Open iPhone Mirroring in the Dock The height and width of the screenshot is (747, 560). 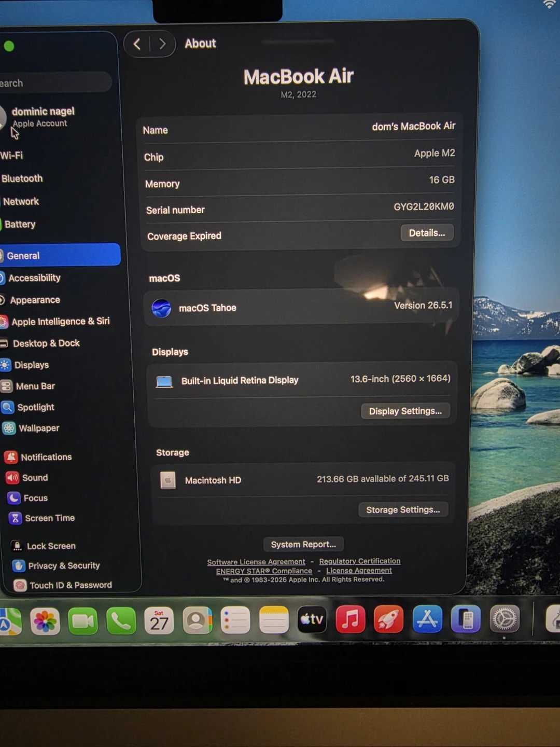[x=466, y=619]
